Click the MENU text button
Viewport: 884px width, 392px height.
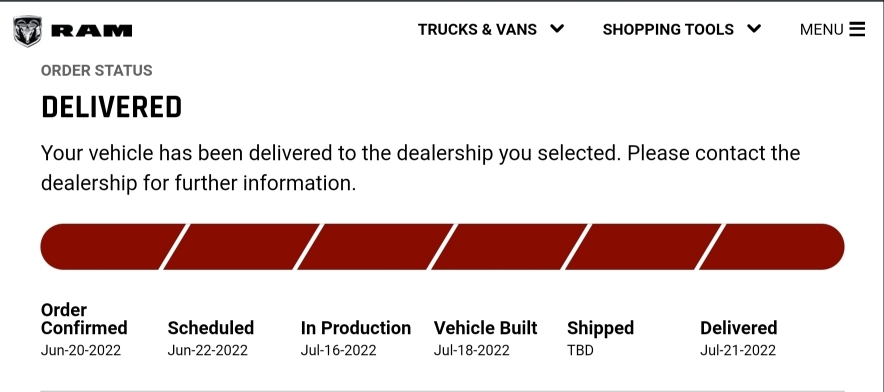coord(821,29)
